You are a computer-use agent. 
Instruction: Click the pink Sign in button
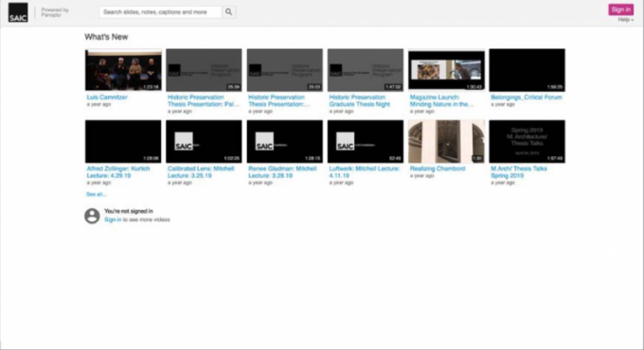[x=620, y=9]
